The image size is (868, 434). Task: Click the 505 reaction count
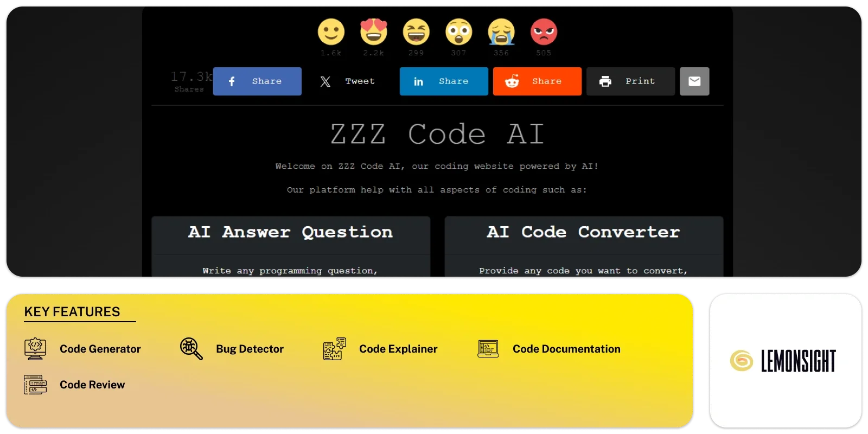(x=544, y=53)
